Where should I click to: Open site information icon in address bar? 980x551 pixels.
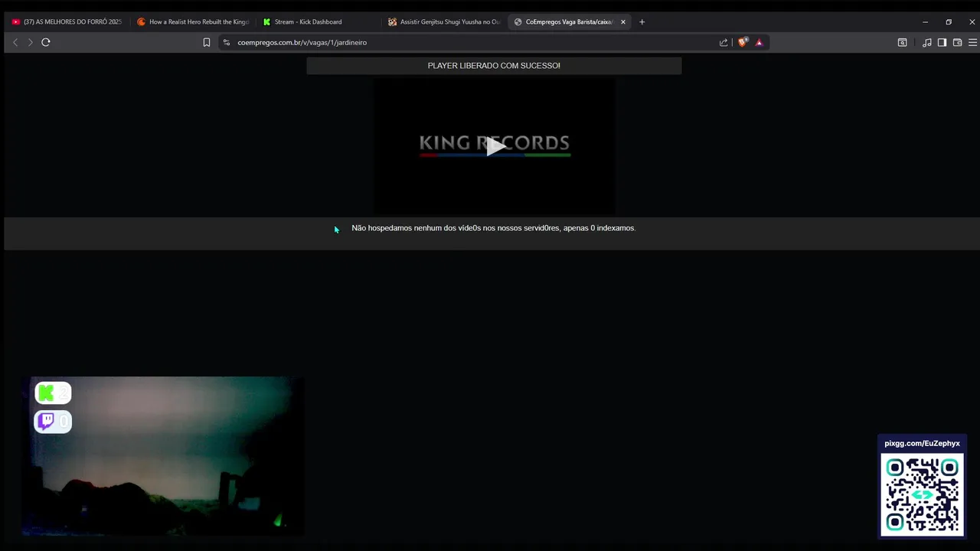(226, 42)
